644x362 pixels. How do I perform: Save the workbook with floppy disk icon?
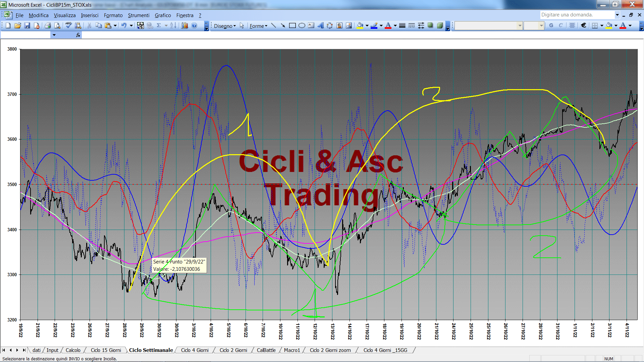pyautogui.click(x=27, y=25)
